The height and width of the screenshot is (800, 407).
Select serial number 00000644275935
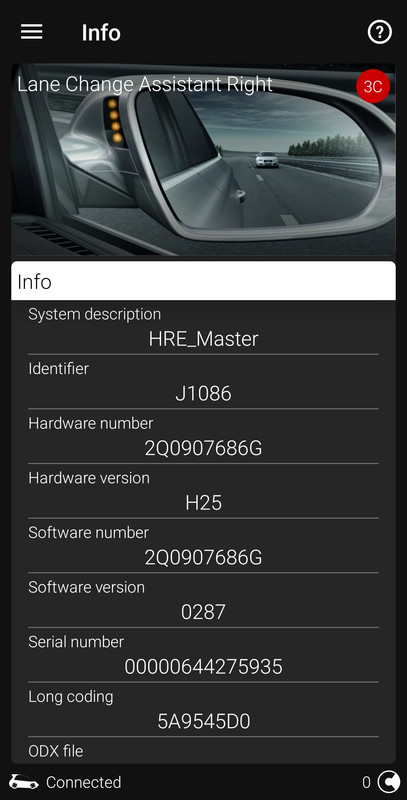[204, 667]
